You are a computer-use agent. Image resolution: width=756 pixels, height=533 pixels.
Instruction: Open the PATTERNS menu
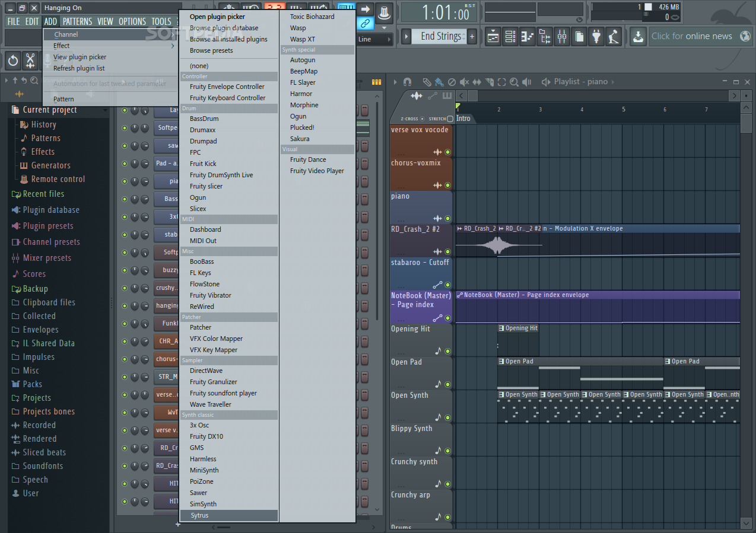(78, 21)
